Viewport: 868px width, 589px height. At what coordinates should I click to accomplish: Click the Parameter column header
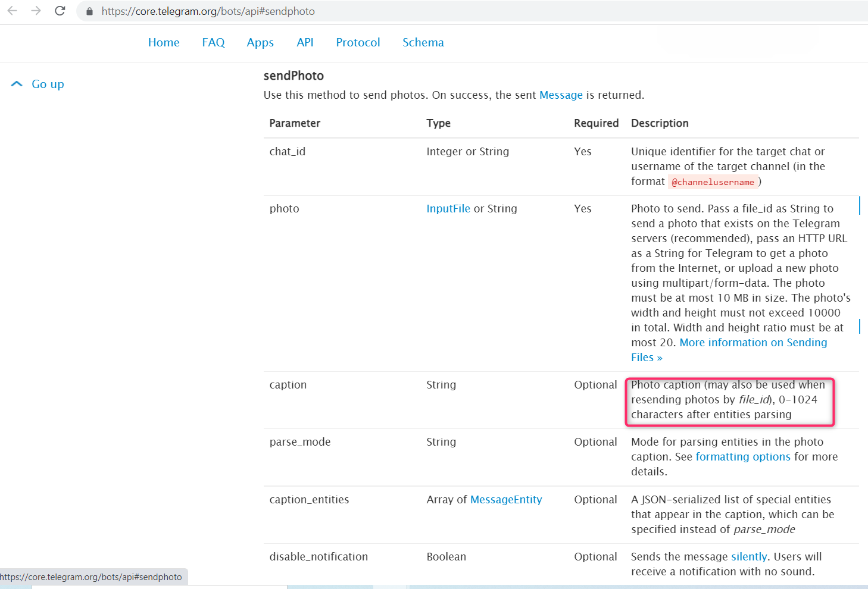pyautogui.click(x=295, y=123)
